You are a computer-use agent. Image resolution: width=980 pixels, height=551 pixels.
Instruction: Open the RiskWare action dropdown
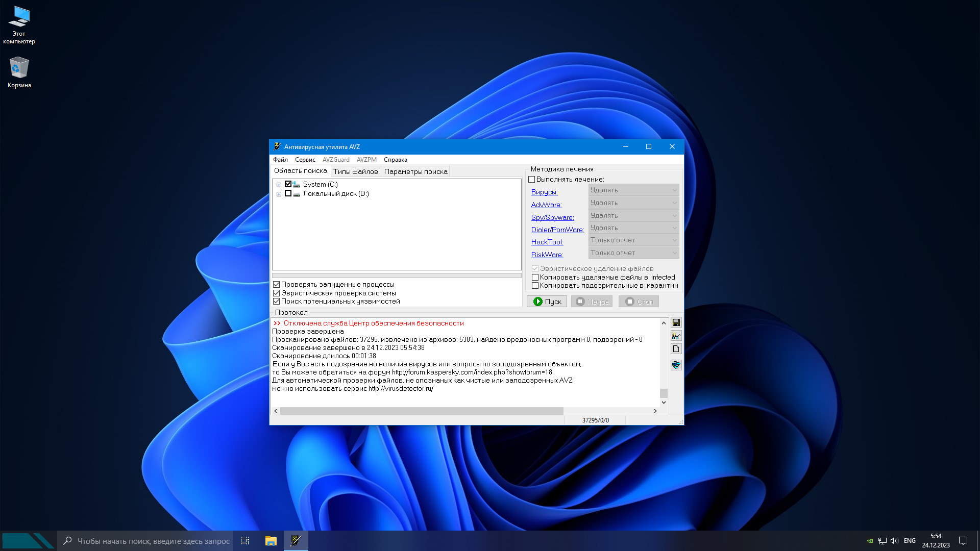633,253
